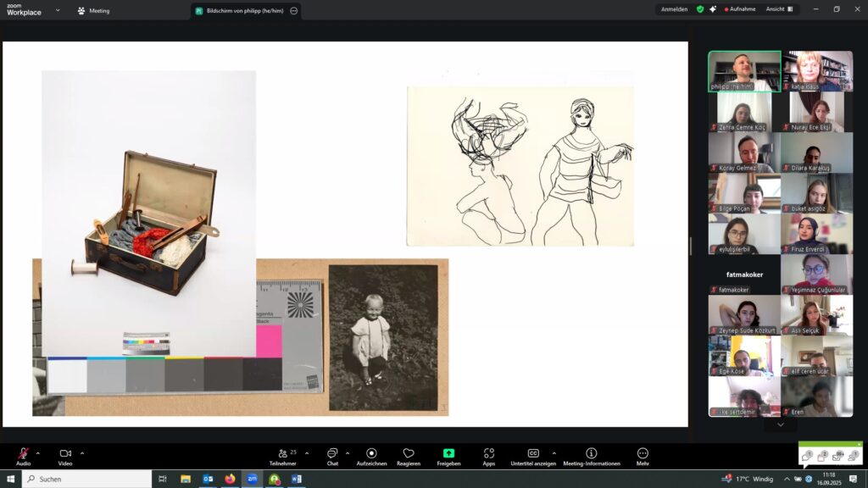
Task: Switch to the Meeting tab
Action: coord(93,11)
